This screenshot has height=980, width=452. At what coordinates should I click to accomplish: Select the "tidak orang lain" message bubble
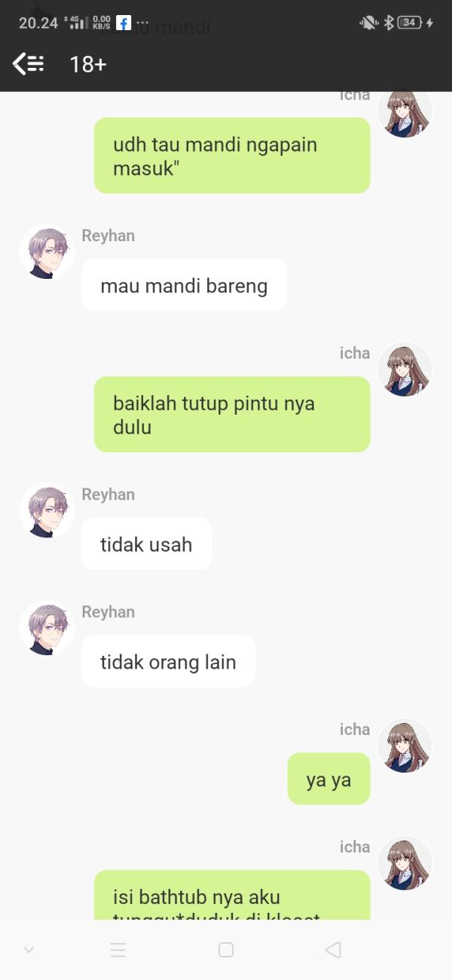pyautogui.click(x=168, y=661)
